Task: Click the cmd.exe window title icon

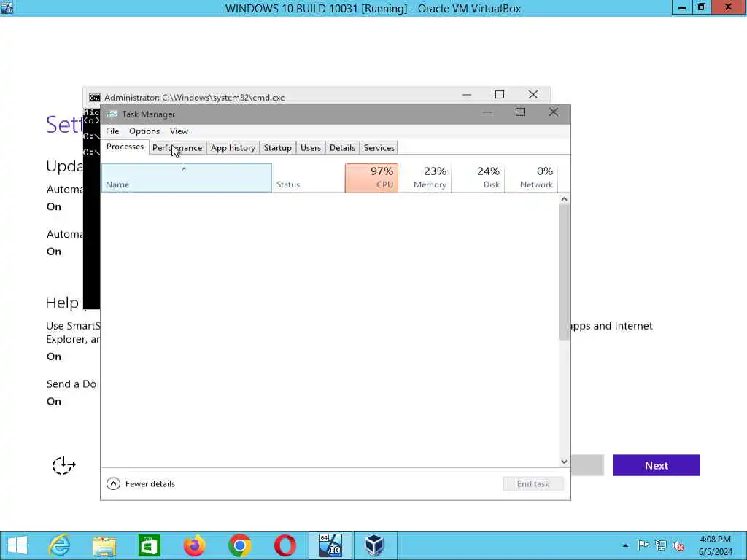Action: (94, 98)
